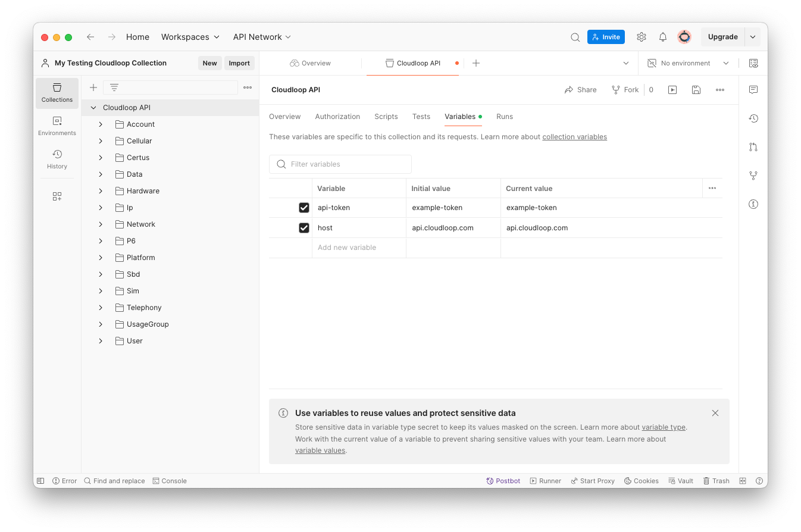Open the variable values link
Screen dimensions: 801x532
click(x=320, y=450)
